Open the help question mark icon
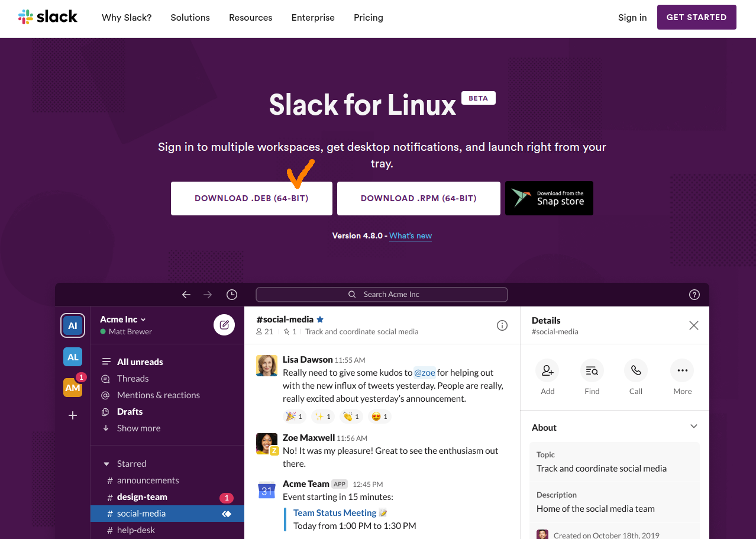Image resolution: width=756 pixels, height=539 pixels. (x=694, y=294)
